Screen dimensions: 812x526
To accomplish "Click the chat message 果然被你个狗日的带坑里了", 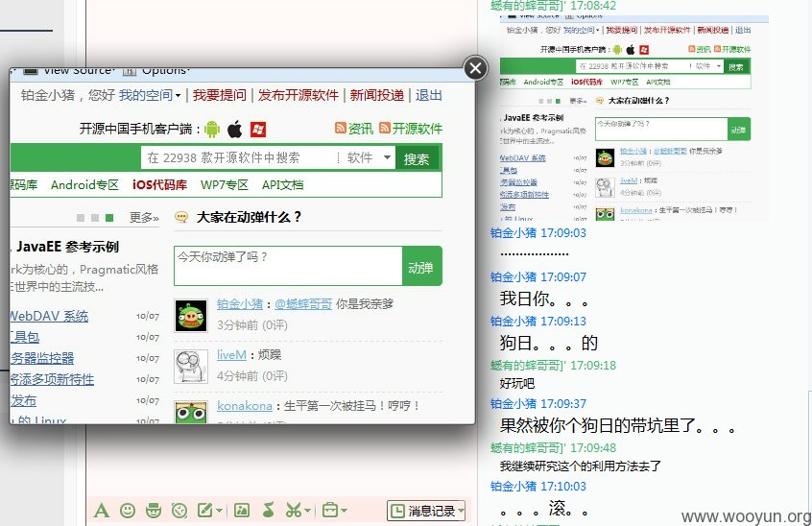I will point(617,425).
